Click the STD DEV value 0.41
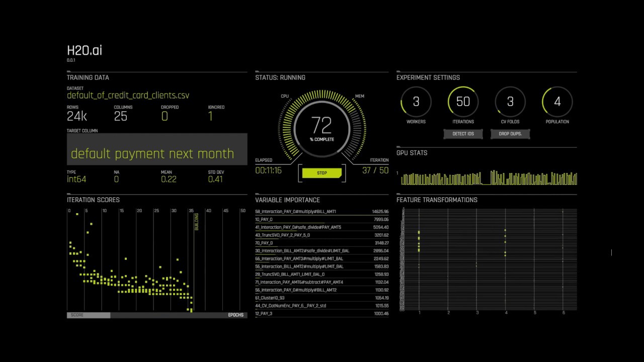644x362 pixels. click(215, 179)
